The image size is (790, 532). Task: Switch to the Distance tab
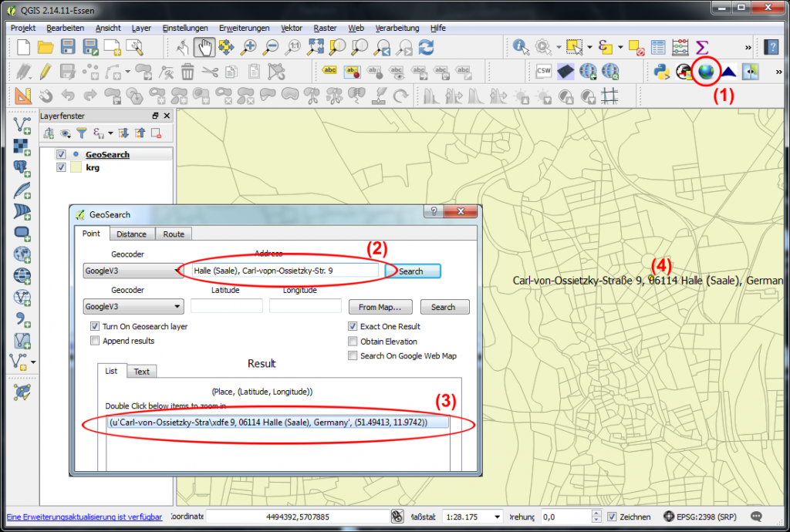[131, 234]
